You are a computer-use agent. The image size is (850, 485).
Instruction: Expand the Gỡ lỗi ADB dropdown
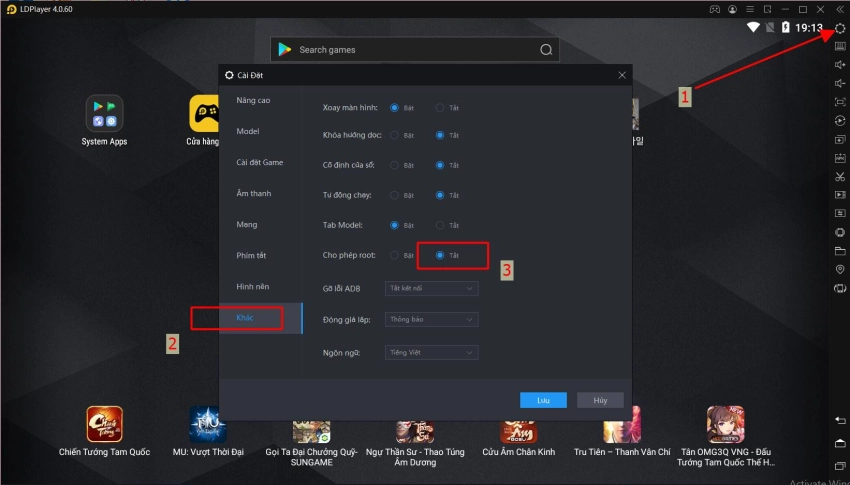(431, 288)
